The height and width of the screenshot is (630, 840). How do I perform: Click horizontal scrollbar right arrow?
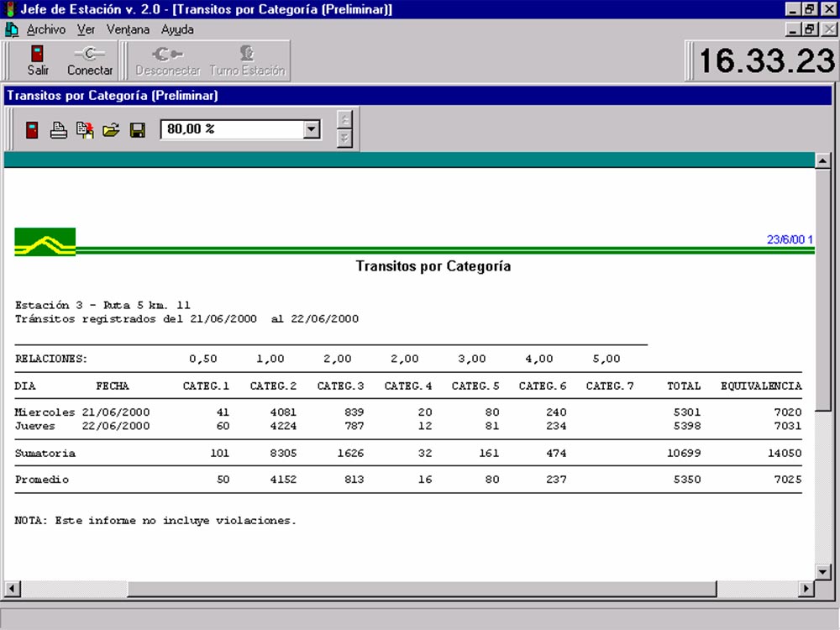806,589
